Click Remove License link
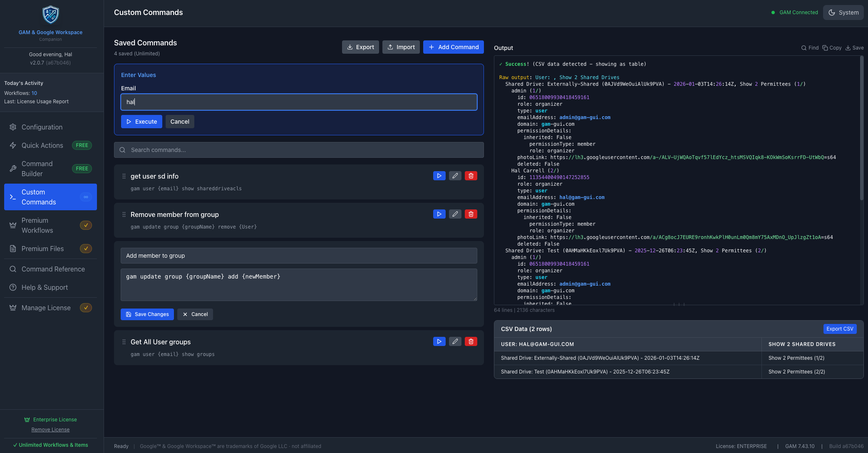 pos(50,430)
